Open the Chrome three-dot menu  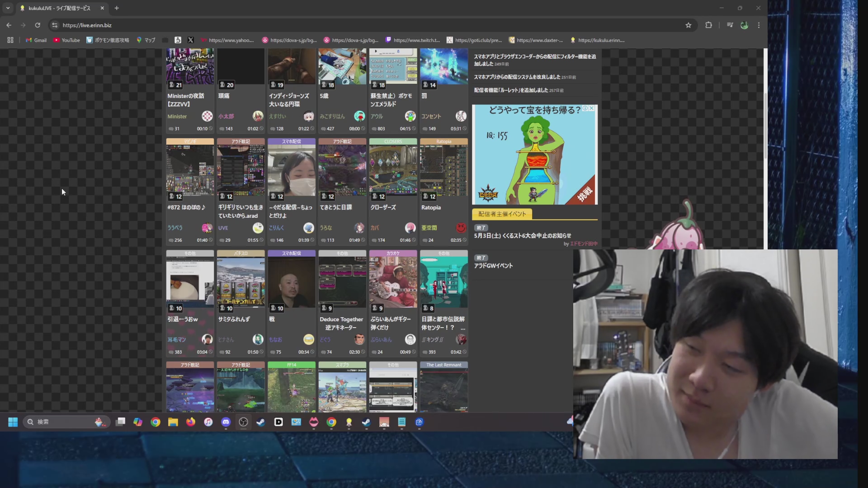pyautogui.click(x=759, y=25)
